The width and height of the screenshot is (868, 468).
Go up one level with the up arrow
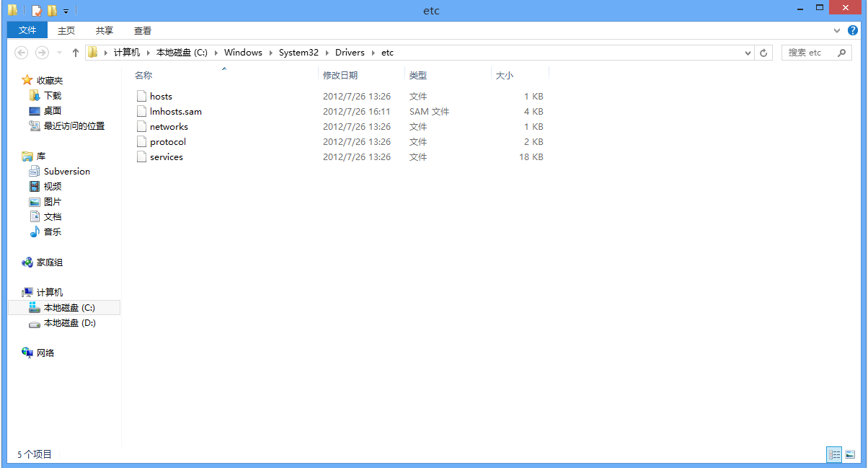point(75,53)
